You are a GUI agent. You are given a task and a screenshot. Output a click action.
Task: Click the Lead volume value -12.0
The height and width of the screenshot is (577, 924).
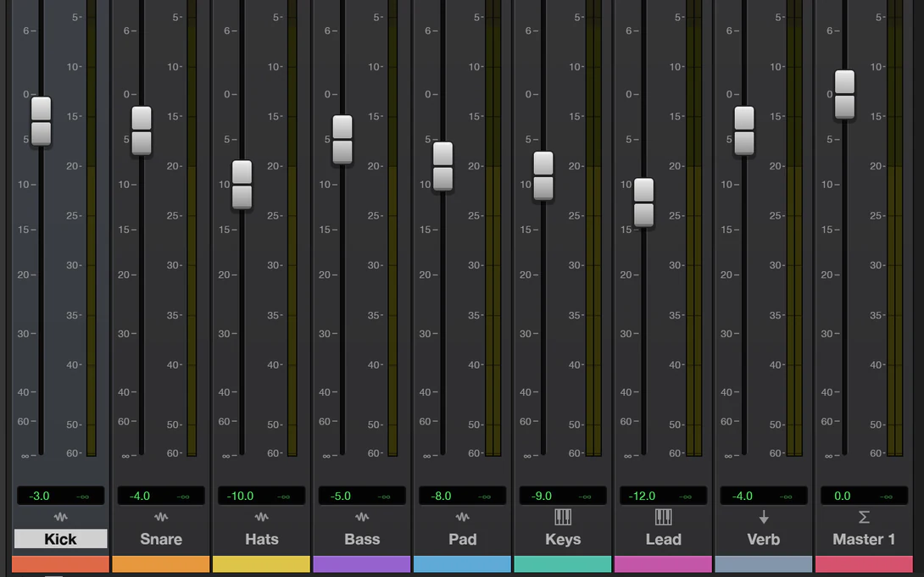643,496
